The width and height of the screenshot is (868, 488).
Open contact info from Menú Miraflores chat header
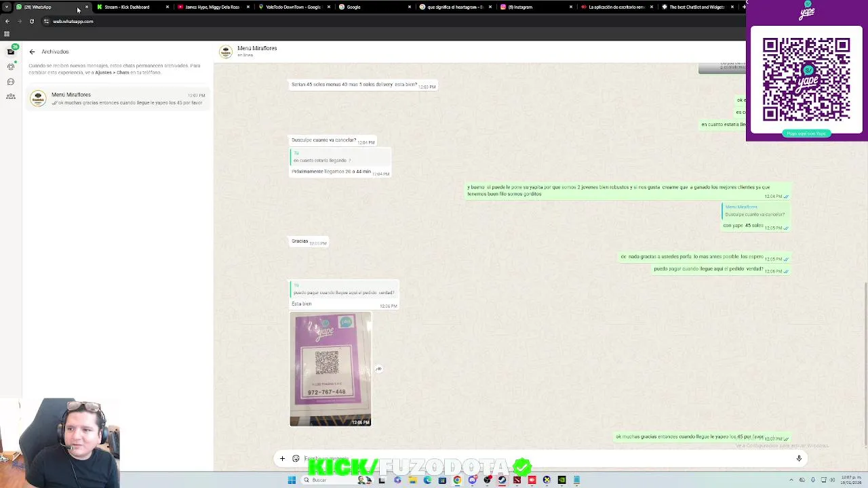click(257, 49)
